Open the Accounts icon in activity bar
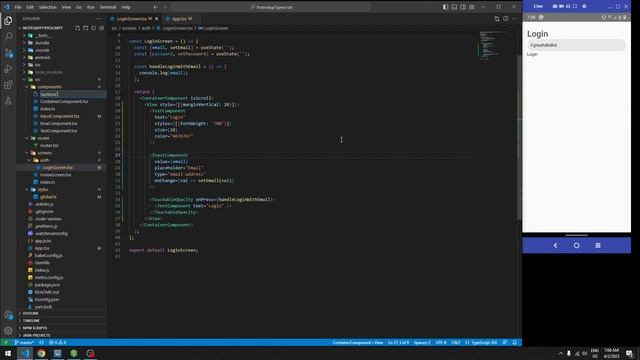 (8, 315)
